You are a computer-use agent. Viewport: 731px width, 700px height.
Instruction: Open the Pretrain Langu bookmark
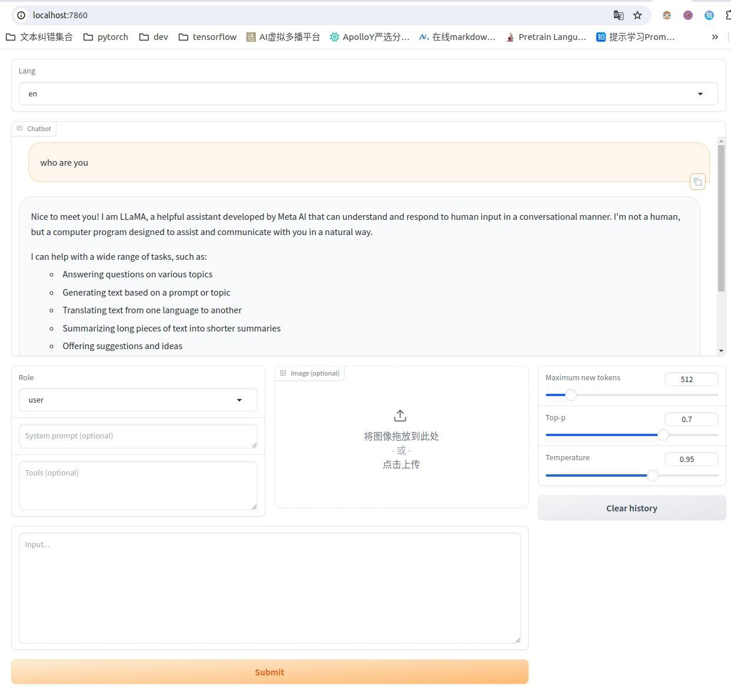coord(546,37)
